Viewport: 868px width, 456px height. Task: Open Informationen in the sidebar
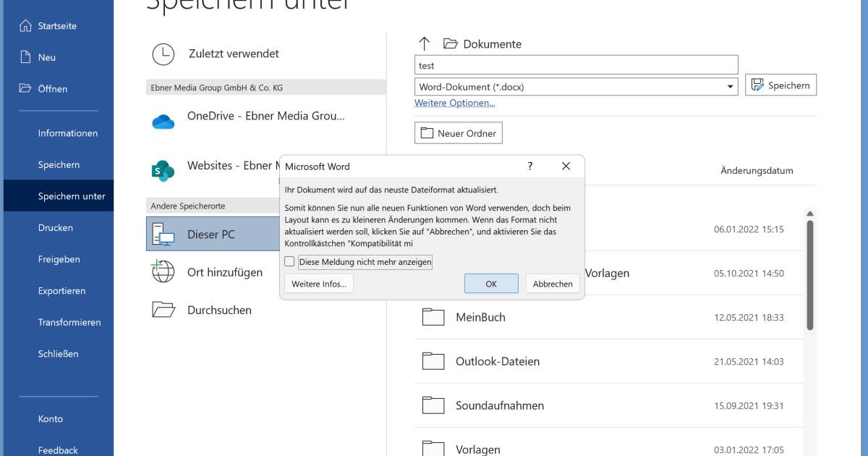(x=68, y=133)
